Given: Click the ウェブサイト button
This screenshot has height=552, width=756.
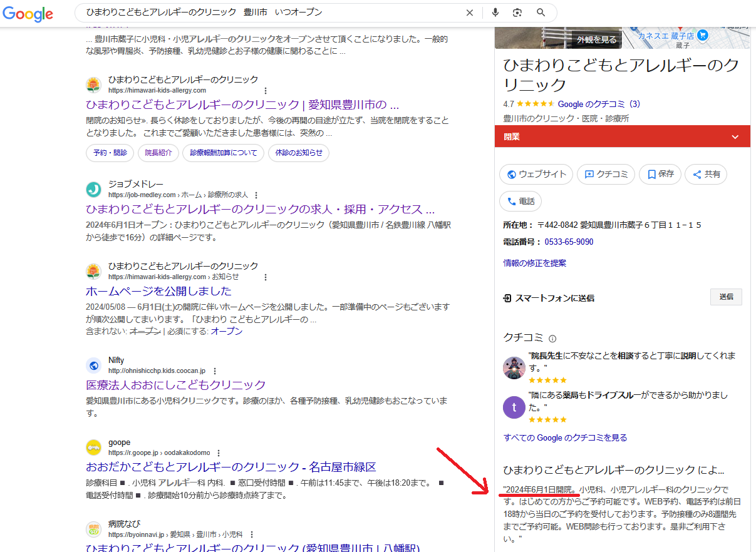Looking at the screenshot, I should [536, 175].
